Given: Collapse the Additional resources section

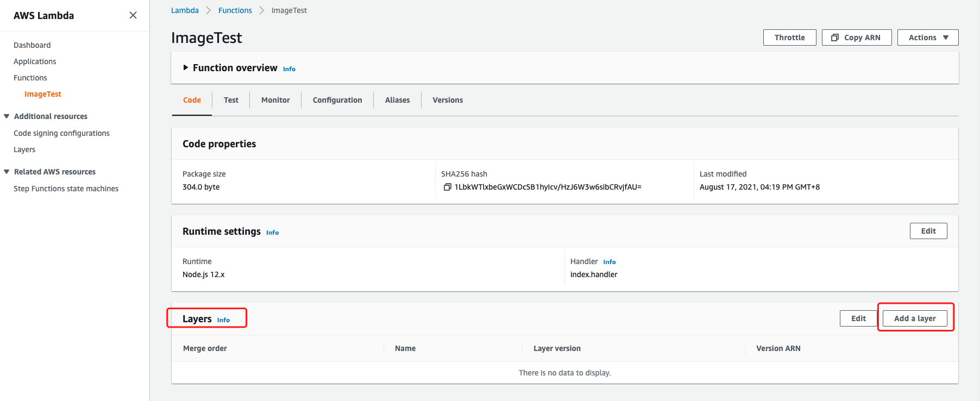Looking at the screenshot, I should click(x=7, y=116).
